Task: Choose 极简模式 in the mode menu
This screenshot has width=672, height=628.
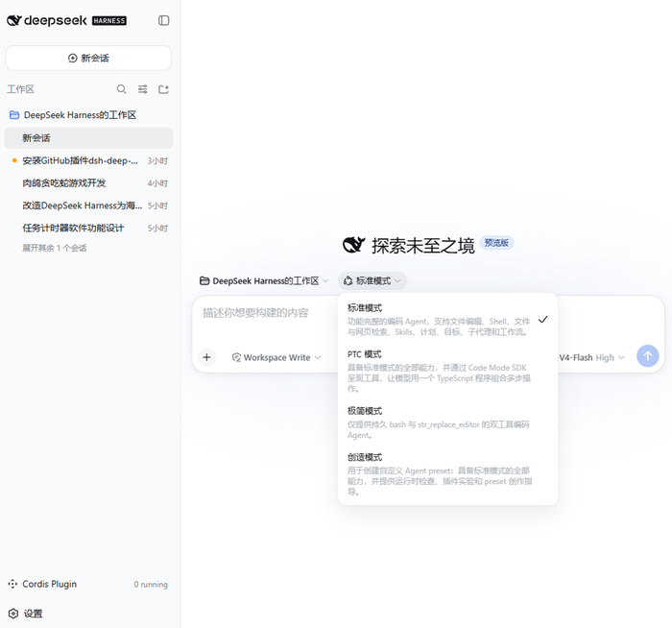Action: click(x=447, y=423)
